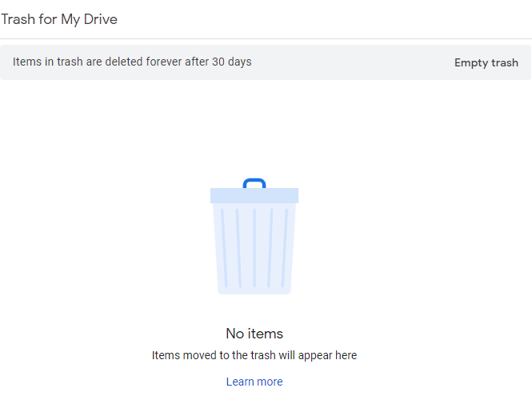Click the trash can illustration body

(x=254, y=264)
